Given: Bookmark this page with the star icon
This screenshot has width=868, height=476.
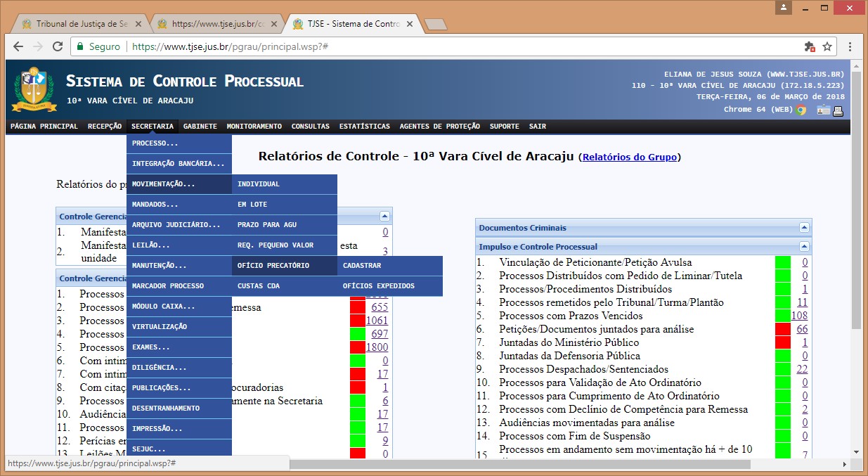Looking at the screenshot, I should 827,46.
